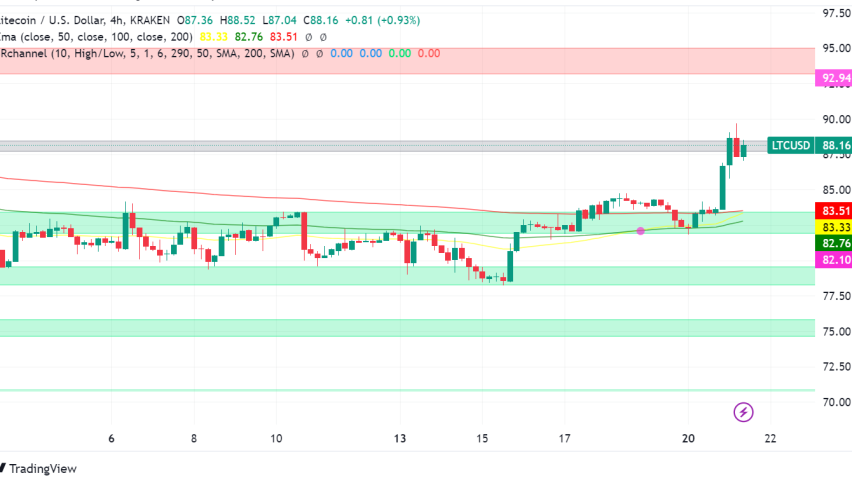Click the 92.94 magenta price label
Screen dimensions: 852x485
click(834, 78)
